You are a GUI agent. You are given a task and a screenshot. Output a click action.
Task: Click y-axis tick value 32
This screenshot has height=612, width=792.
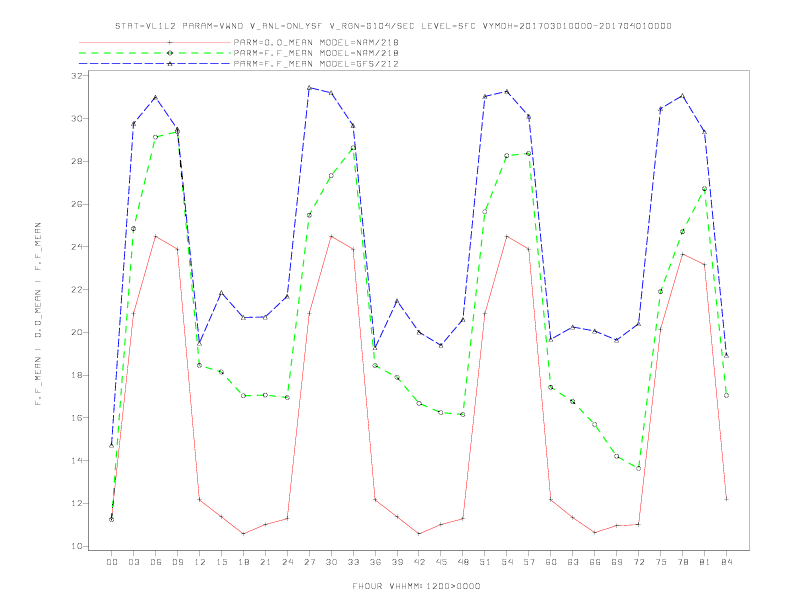(x=77, y=76)
